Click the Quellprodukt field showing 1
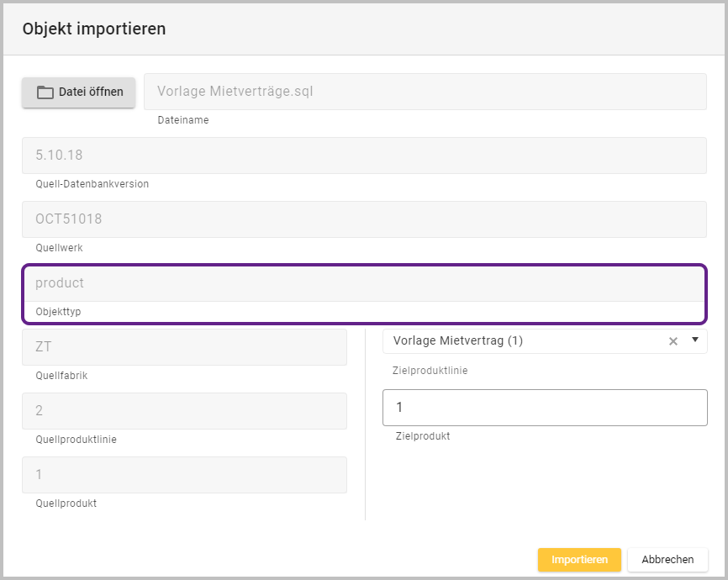The width and height of the screenshot is (728, 580). [184, 475]
